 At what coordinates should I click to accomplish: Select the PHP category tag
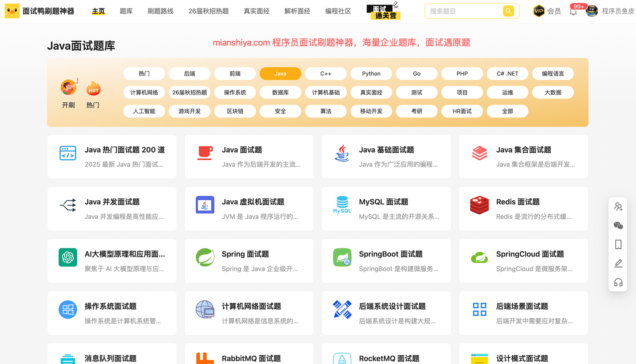(462, 74)
